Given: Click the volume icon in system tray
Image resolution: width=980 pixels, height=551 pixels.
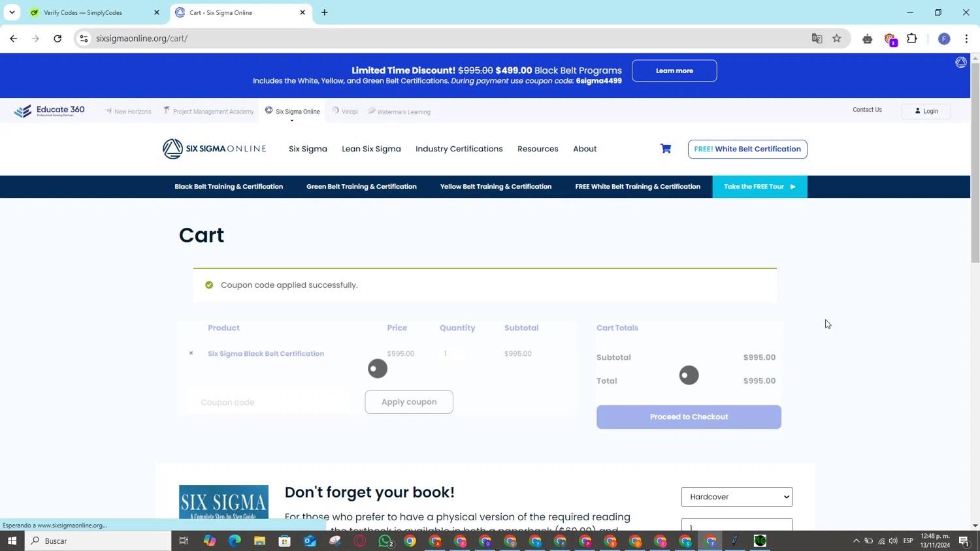Looking at the screenshot, I should point(893,541).
